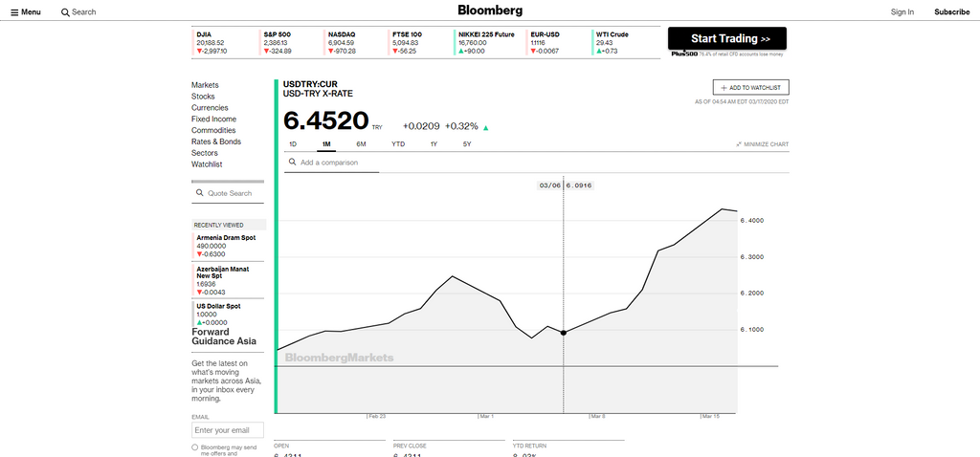Select the YTD chart range tab
The height and width of the screenshot is (457, 980).
398,144
